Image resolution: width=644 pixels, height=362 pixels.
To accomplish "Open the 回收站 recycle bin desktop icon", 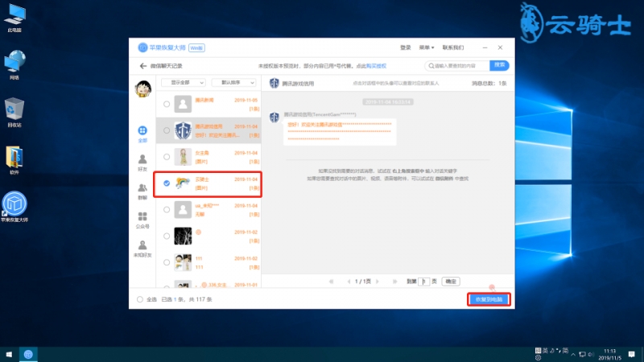I will tap(14, 113).
